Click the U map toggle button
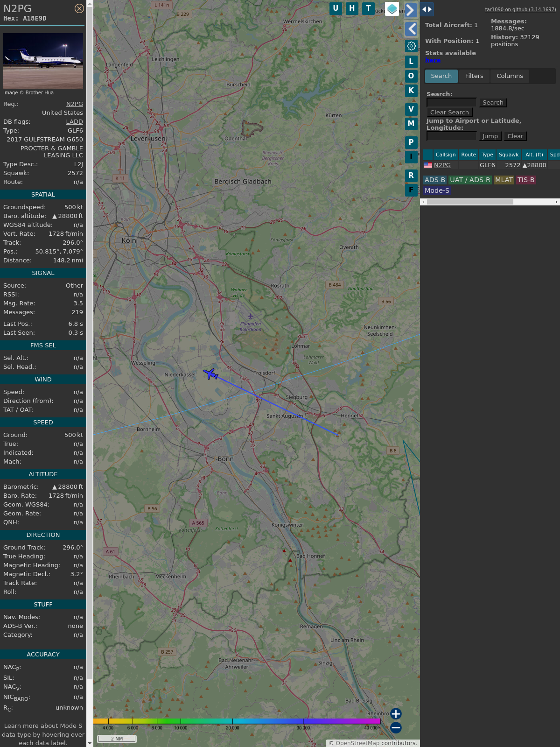 tap(336, 8)
